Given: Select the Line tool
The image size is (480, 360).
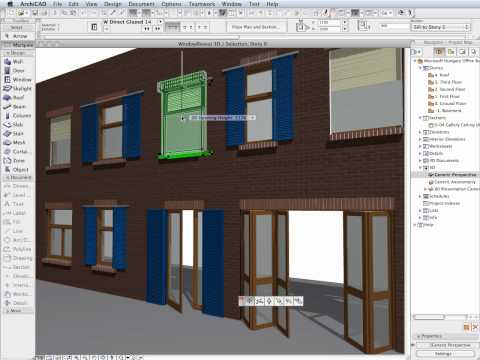Looking at the screenshot, I should coord(18,231).
